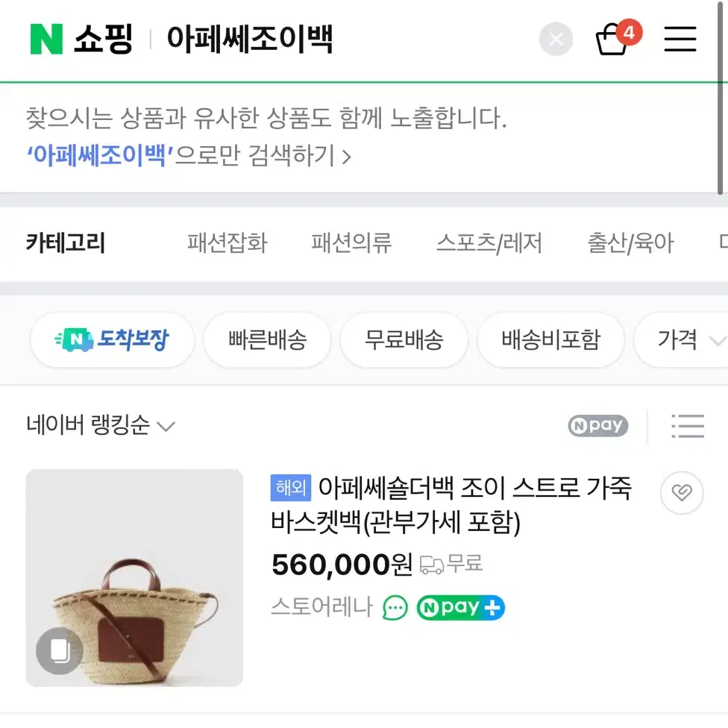Image resolution: width=728 pixels, height=728 pixels.
Task: Open the seller talk chat bubble icon
Action: [x=395, y=608]
